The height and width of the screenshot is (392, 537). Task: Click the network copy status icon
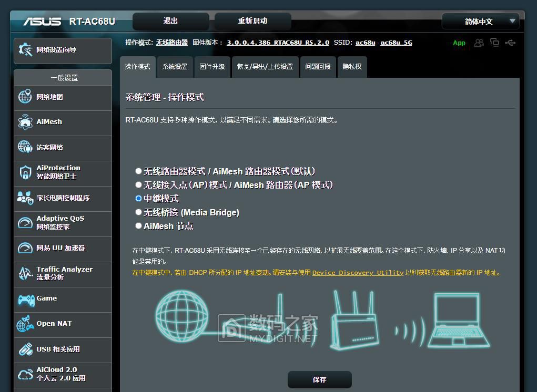494,43
